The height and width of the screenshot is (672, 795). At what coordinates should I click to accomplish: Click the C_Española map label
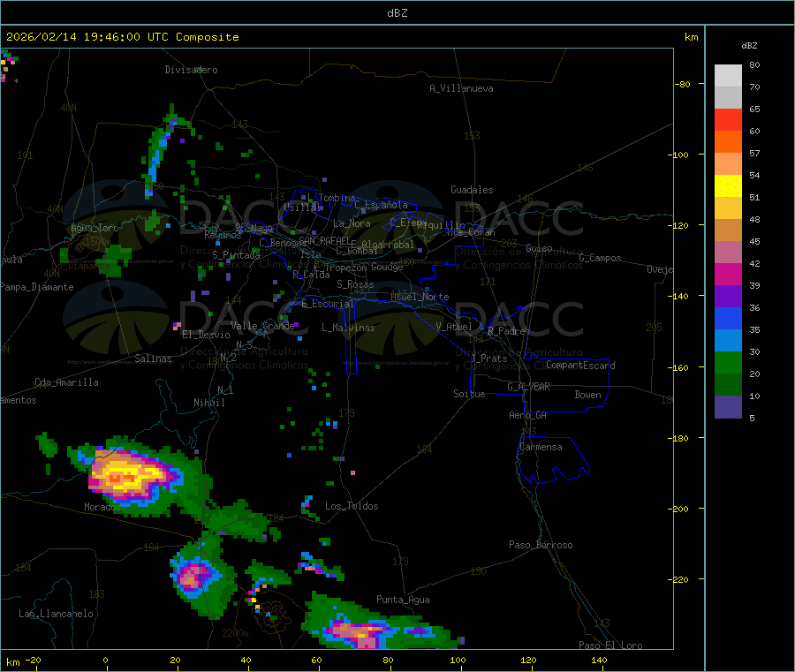coord(382,205)
